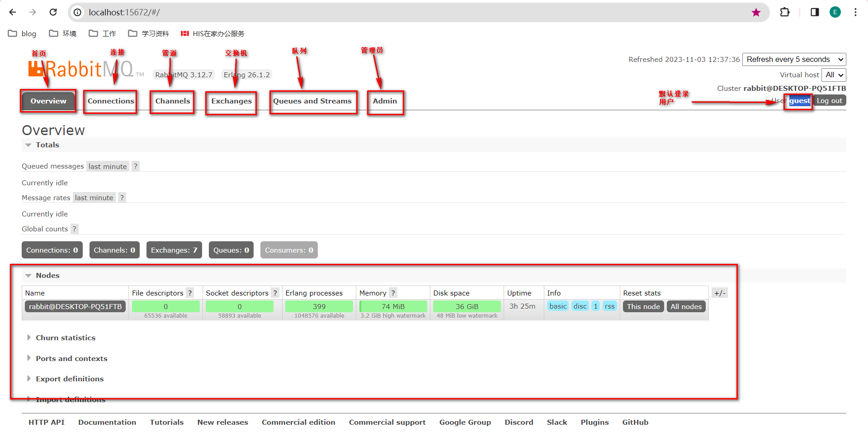
Task: Click the help icon next to Global counts
Action: pos(75,229)
